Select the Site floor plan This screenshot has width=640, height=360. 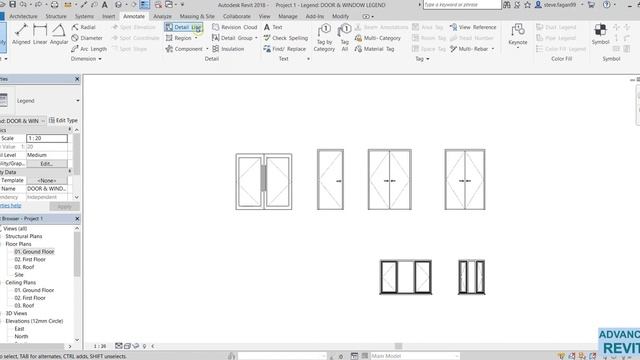[x=19, y=275]
